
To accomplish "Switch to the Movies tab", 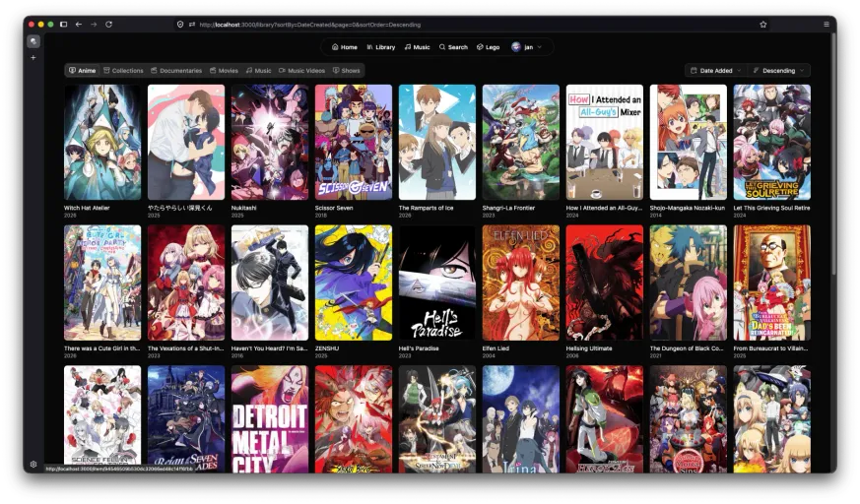I will point(224,71).
